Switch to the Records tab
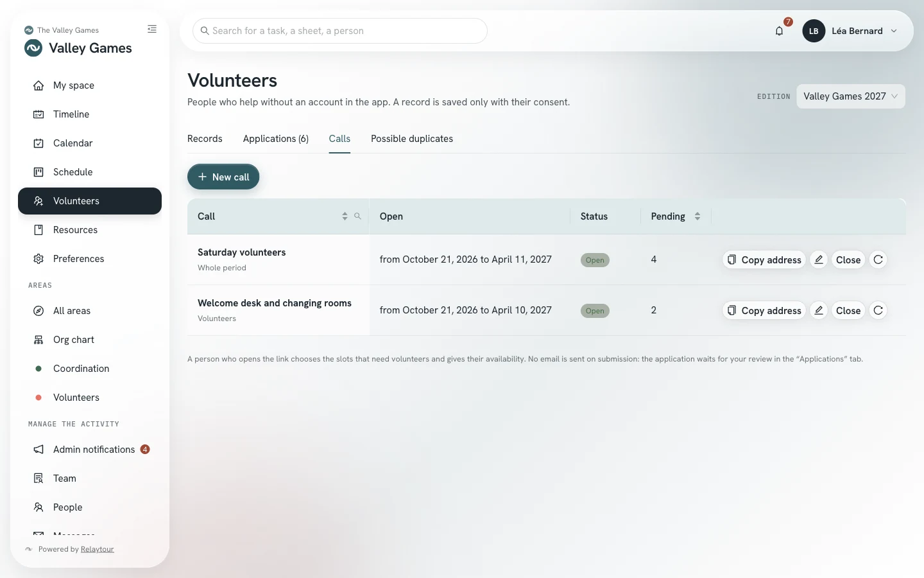This screenshot has height=578, width=924. point(205,139)
